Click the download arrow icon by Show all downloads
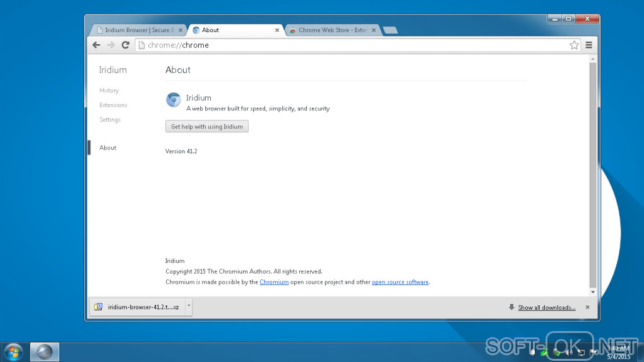The width and height of the screenshot is (644, 362). point(511,307)
